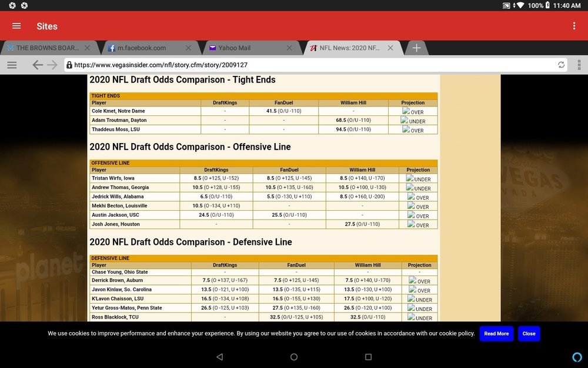Screen dimensions: 588x368
Task: Click the Tight Ends odds comparison heading
Action: 182,79
